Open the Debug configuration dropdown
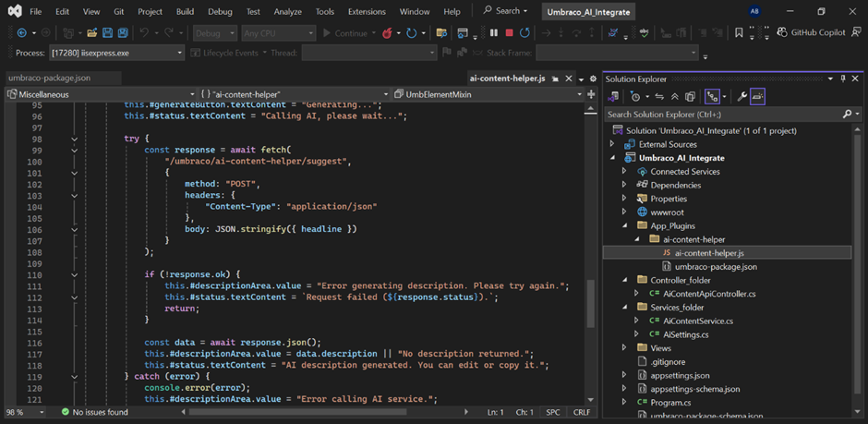 coord(214,33)
